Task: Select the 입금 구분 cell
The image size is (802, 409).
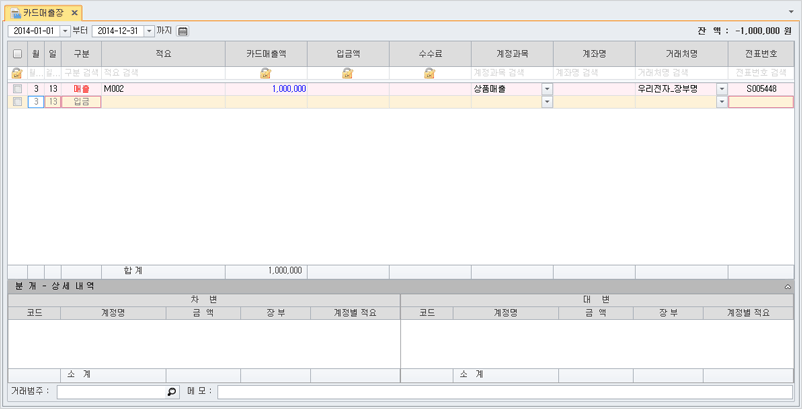Action: pyautogui.click(x=81, y=102)
